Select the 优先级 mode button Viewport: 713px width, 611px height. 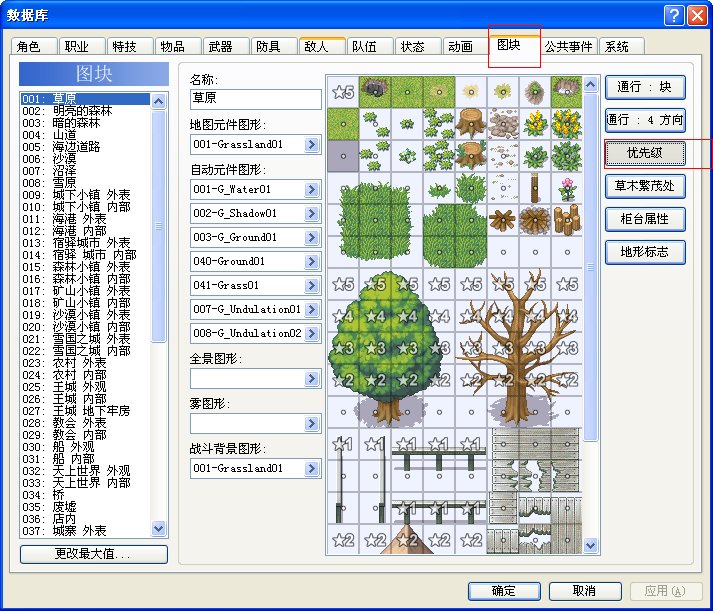click(645, 153)
